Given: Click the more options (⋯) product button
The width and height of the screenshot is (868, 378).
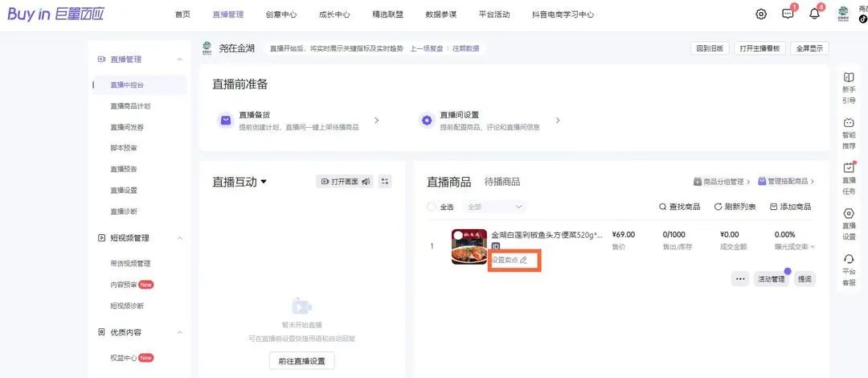Looking at the screenshot, I should point(740,278).
